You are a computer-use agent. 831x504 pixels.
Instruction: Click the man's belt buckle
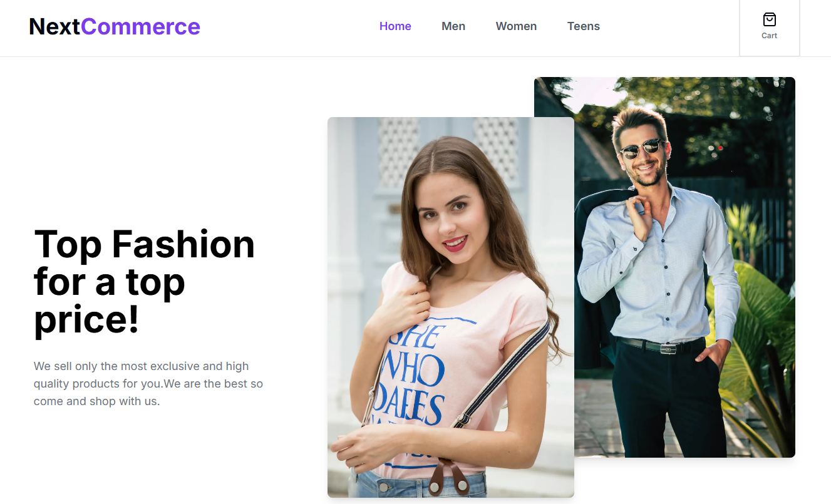668,348
